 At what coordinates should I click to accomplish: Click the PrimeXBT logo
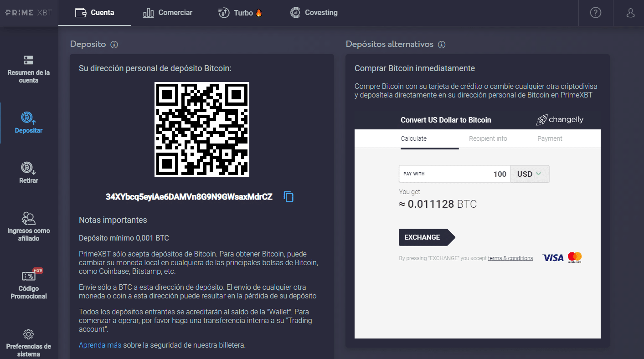point(28,13)
